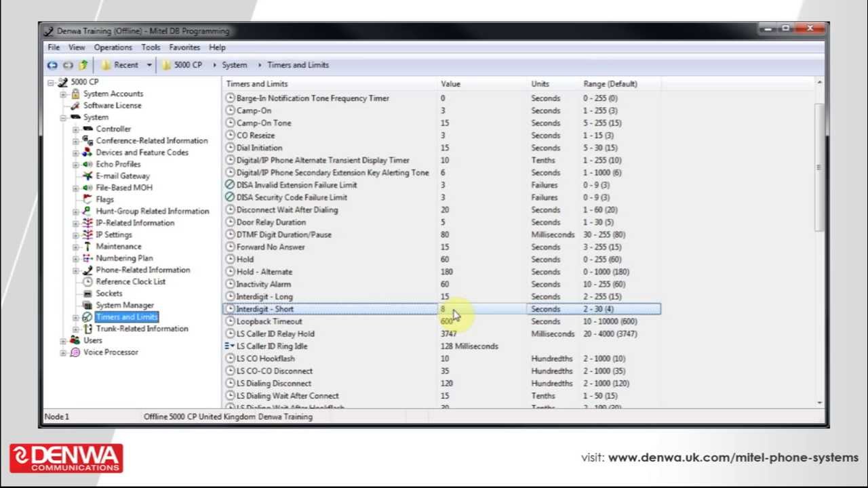The height and width of the screenshot is (488, 868).
Task: Expand Conference-Related Information node
Action: pos(75,141)
